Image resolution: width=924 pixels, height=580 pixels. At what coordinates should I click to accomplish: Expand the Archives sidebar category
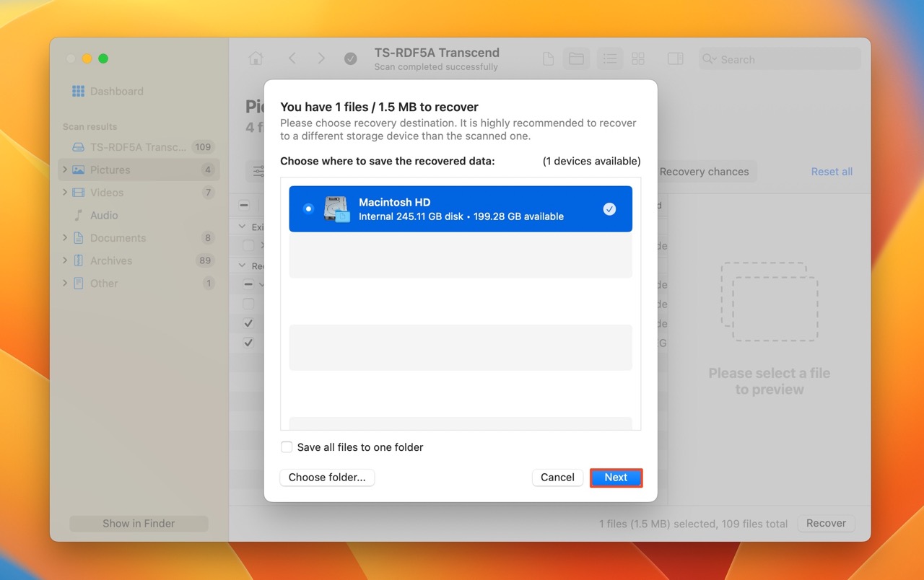pos(65,260)
